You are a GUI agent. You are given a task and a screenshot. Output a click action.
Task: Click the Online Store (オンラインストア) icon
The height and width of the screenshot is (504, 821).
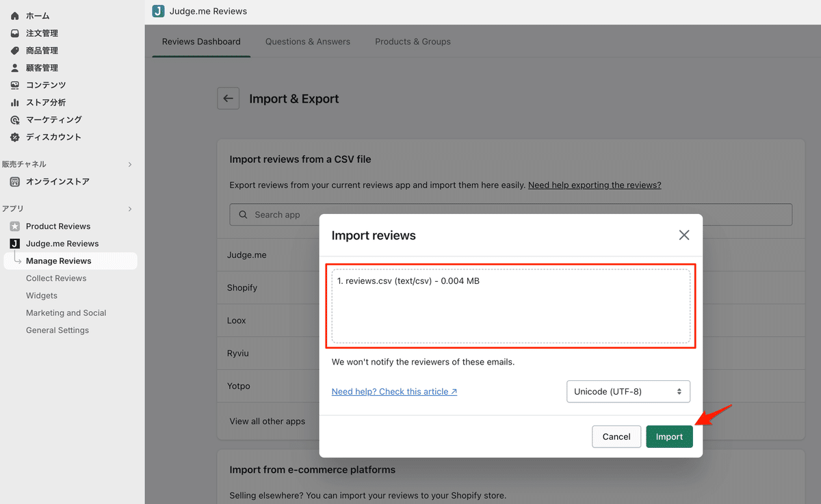(15, 182)
